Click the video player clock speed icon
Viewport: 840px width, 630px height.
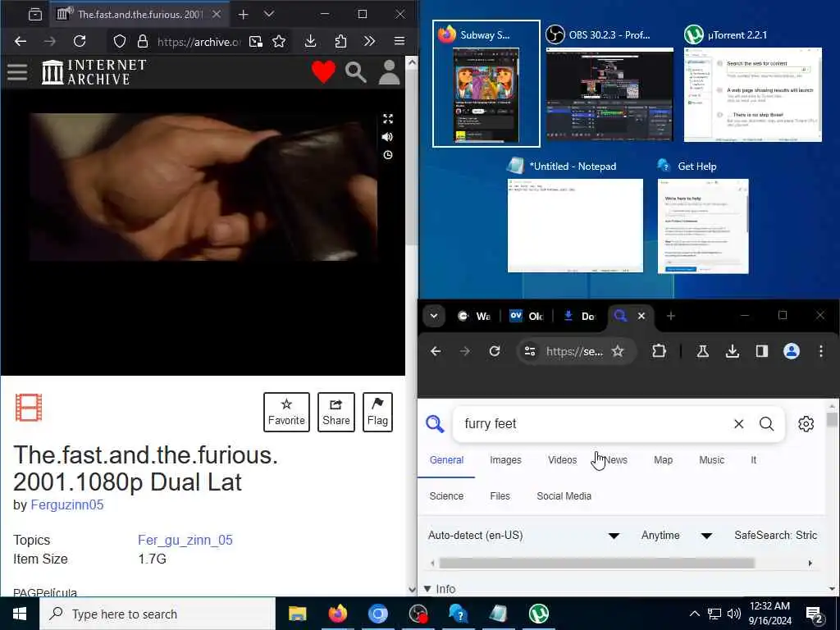pyautogui.click(x=388, y=155)
